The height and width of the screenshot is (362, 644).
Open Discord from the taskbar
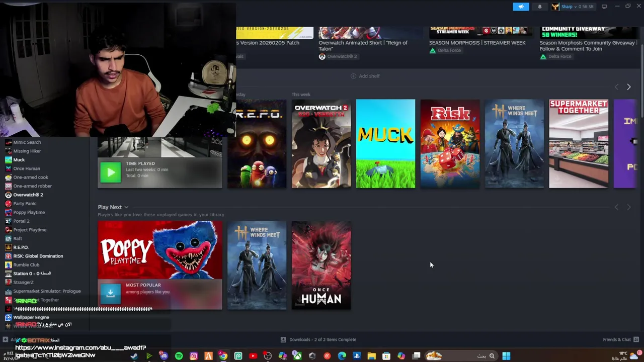(163, 356)
